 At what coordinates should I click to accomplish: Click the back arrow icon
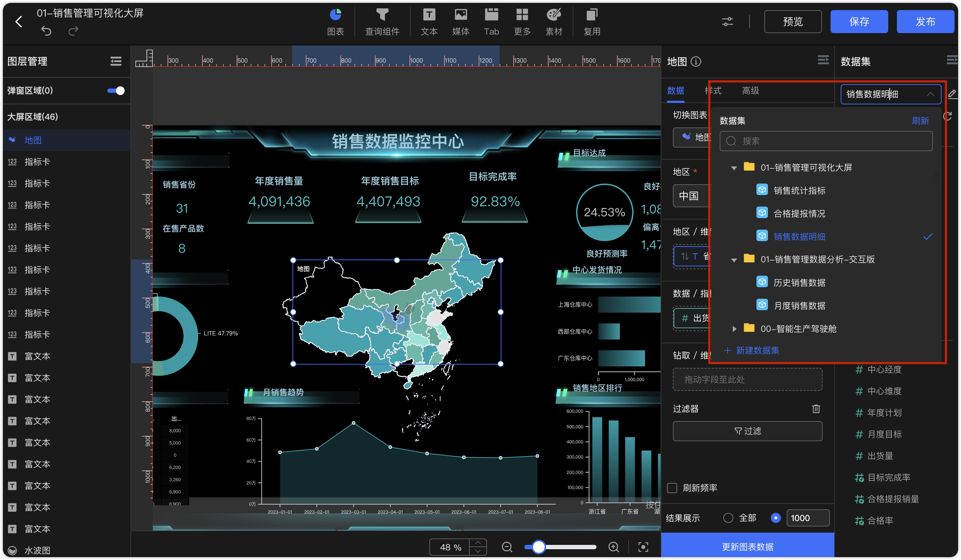19,21
